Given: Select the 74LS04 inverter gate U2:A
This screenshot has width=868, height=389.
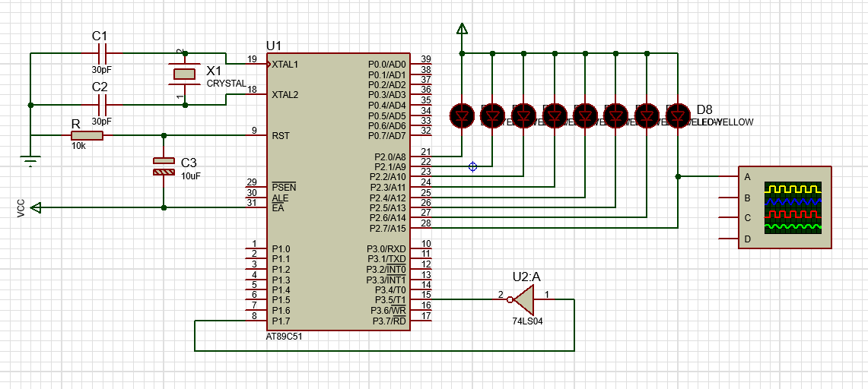Looking at the screenshot, I should point(523,299).
